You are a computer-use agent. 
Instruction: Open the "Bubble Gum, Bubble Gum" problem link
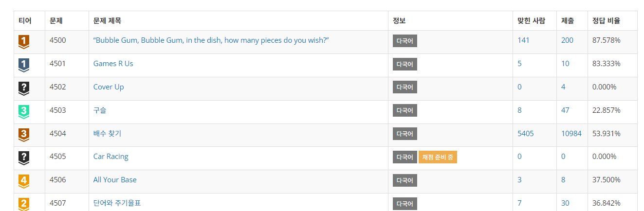click(211, 40)
